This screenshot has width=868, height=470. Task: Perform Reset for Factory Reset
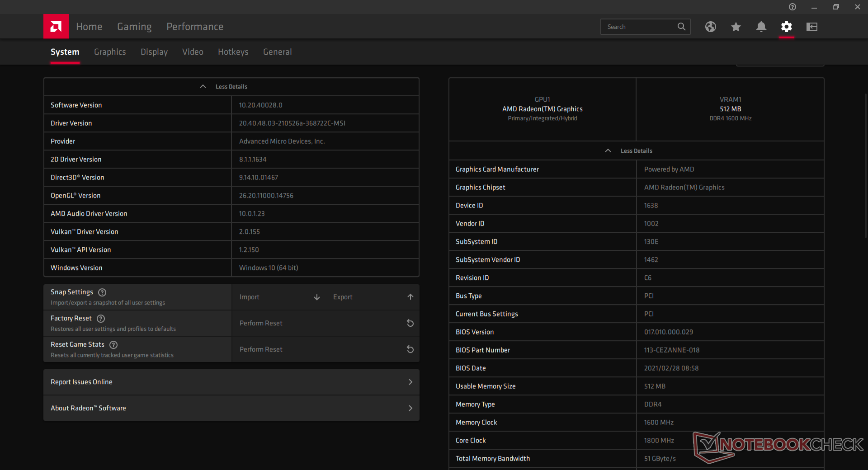click(x=325, y=323)
